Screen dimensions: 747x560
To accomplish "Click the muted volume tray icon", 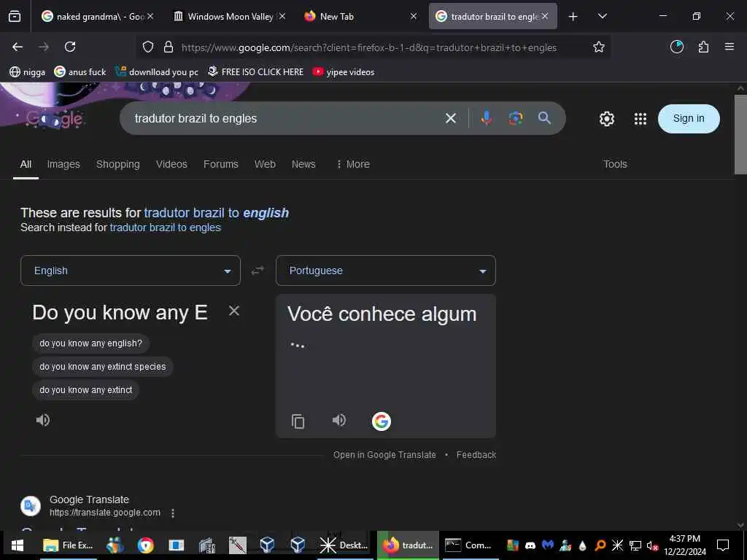I will (x=651, y=545).
